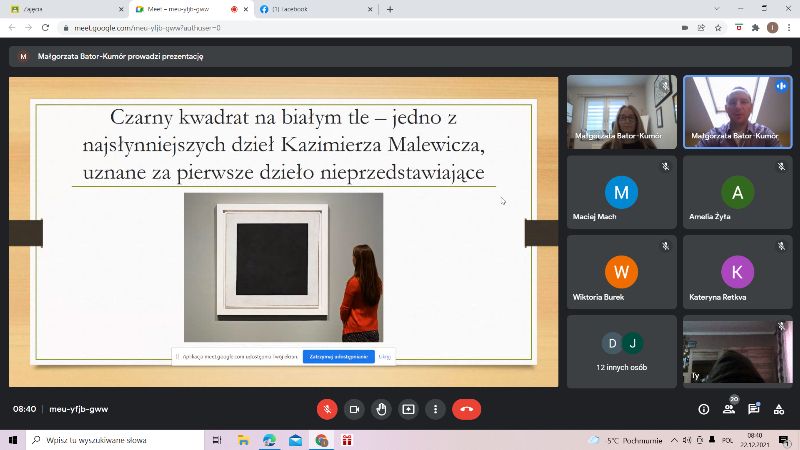Open the tab search chevron
Viewport: 800px width, 450px height.
(x=717, y=9)
